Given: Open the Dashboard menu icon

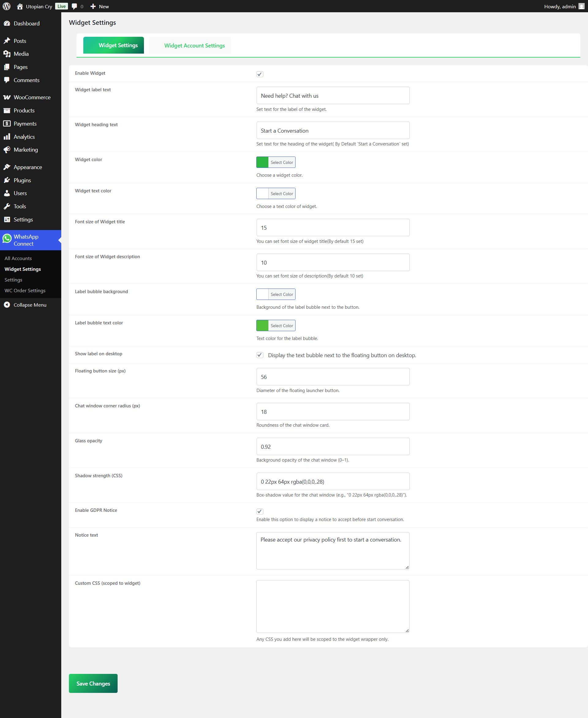Looking at the screenshot, I should pyautogui.click(x=7, y=23).
